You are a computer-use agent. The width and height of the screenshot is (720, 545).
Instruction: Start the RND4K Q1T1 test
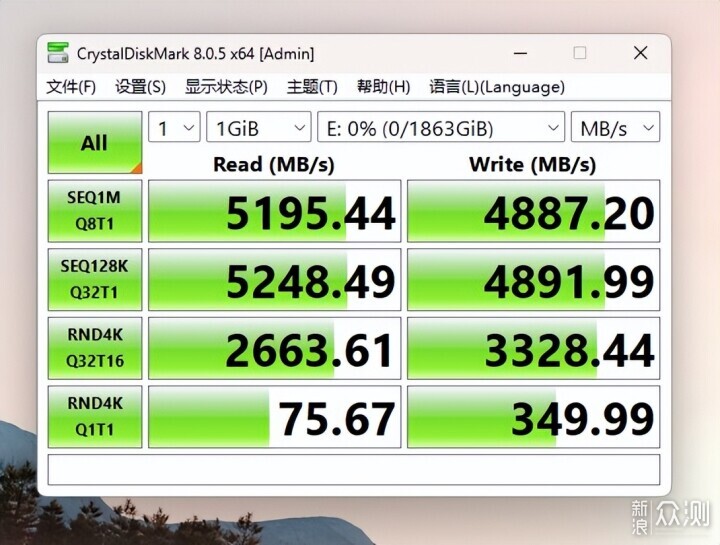pyautogui.click(x=95, y=417)
